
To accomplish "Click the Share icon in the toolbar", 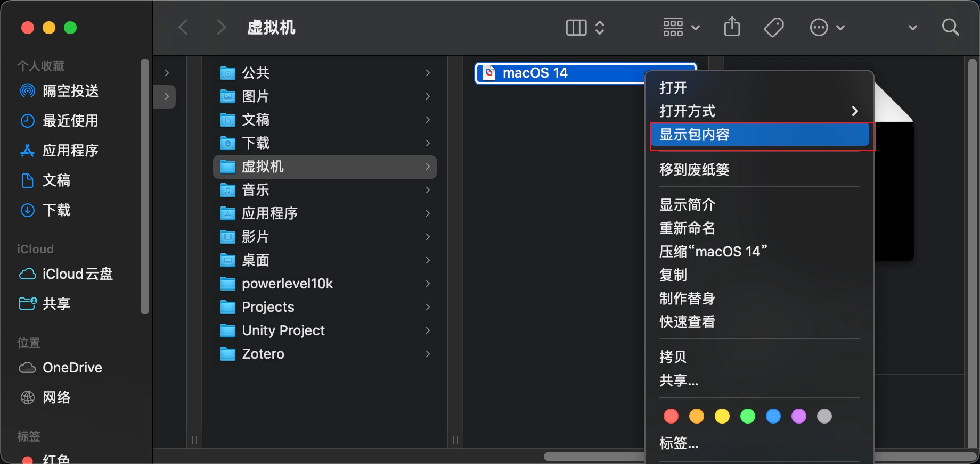I will [x=732, y=27].
